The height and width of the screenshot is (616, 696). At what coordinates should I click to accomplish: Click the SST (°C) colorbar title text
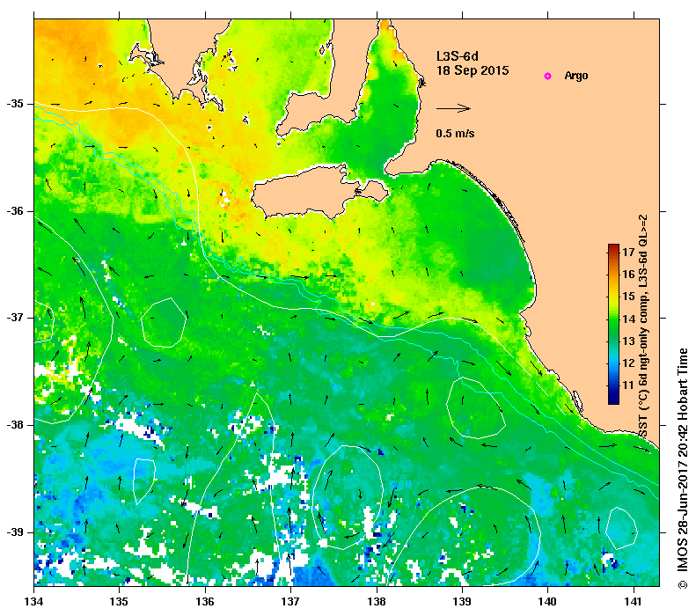643,326
